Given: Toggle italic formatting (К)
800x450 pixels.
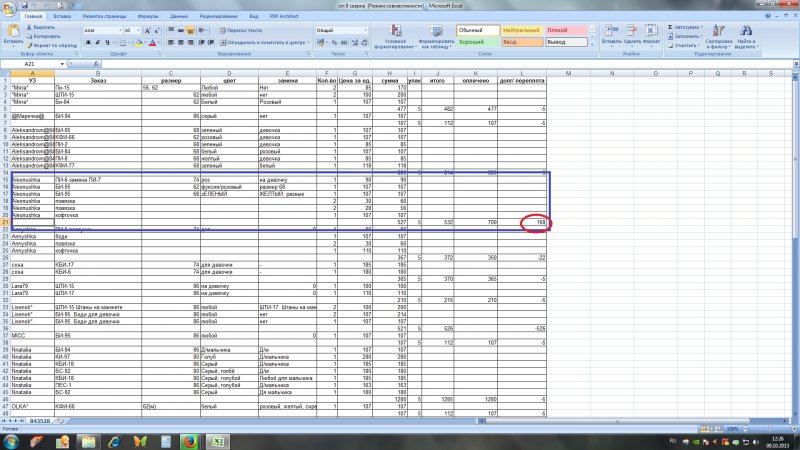Looking at the screenshot, I should pyautogui.click(x=97, y=43).
